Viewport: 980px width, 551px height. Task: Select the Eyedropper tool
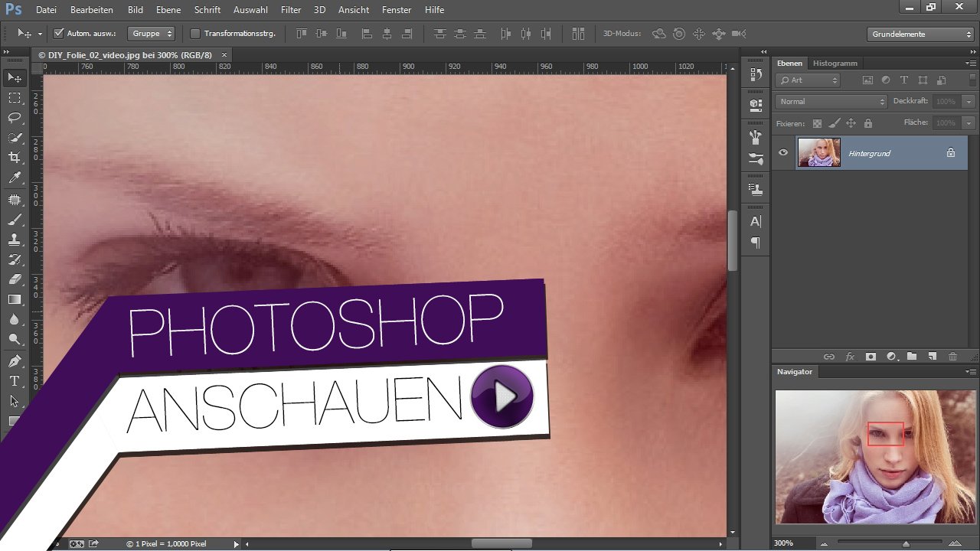pos(15,178)
